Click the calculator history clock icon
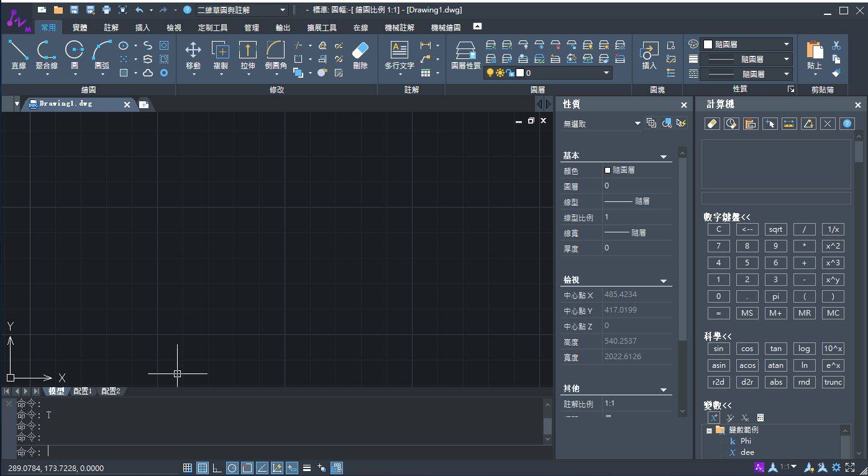The width and height of the screenshot is (868, 476). pos(731,124)
